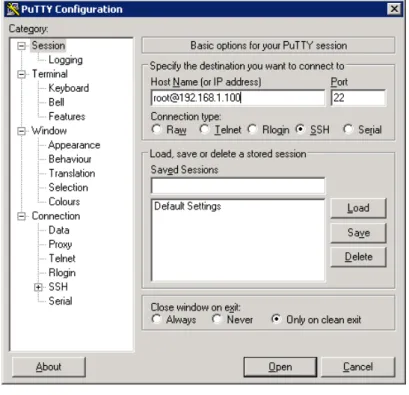This screenshot has width=409, height=395.
Task: Collapse the Terminal tree node
Action: 21,74
